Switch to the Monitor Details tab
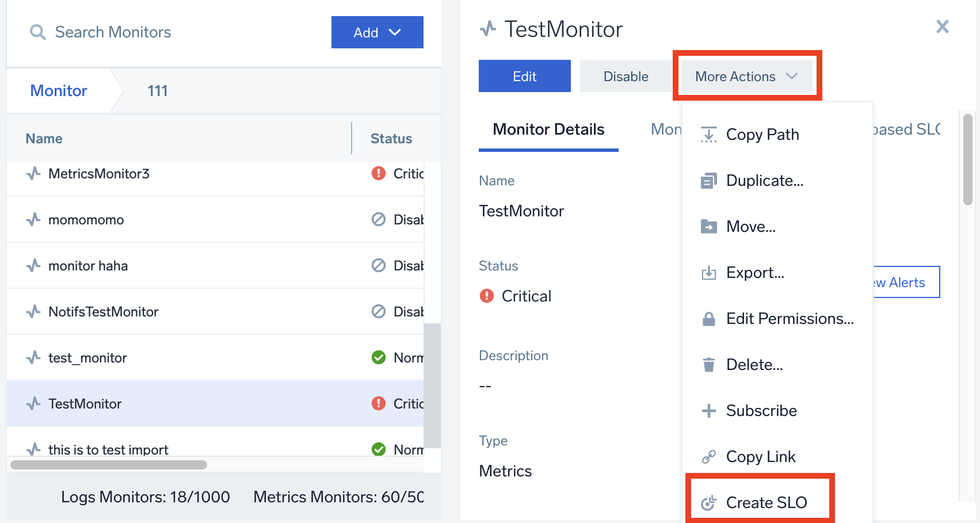Image resolution: width=980 pixels, height=523 pixels. tap(548, 129)
